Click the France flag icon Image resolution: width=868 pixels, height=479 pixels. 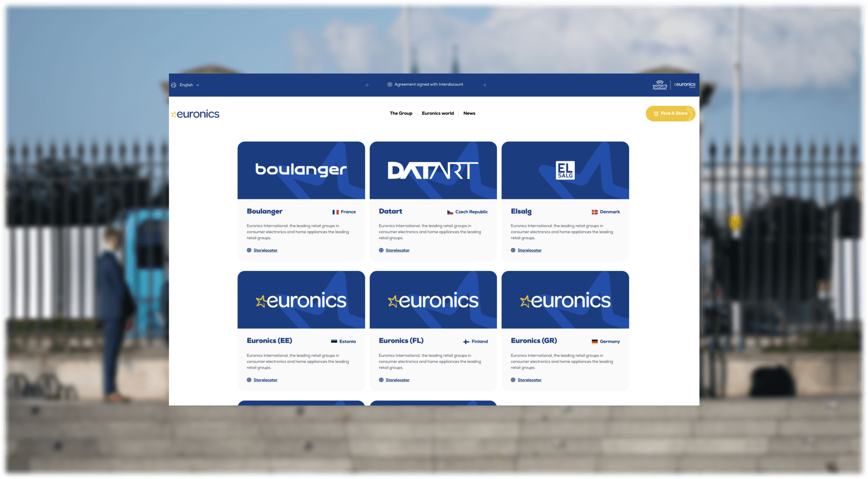[335, 212]
